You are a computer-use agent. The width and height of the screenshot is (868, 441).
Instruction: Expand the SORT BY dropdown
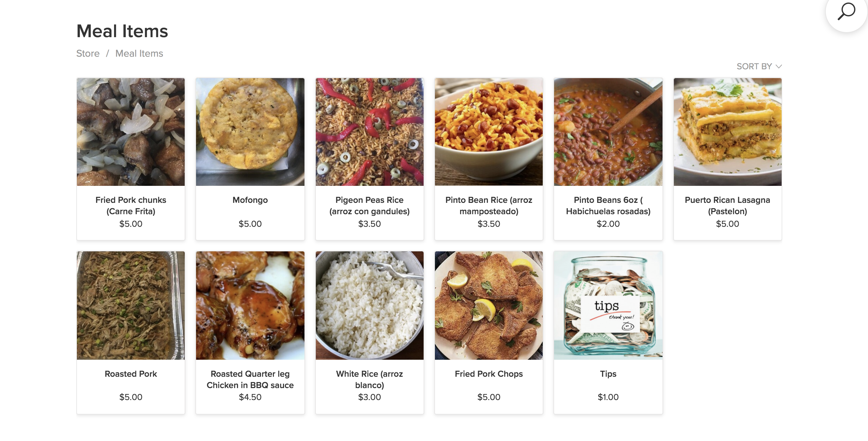tap(759, 66)
